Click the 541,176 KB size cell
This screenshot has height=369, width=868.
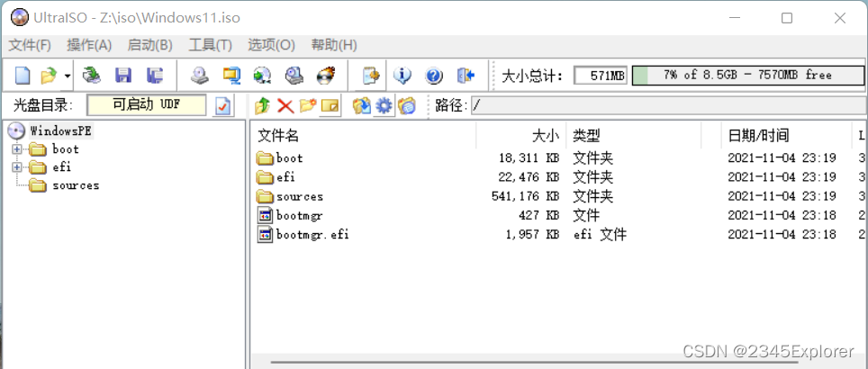(525, 196)
